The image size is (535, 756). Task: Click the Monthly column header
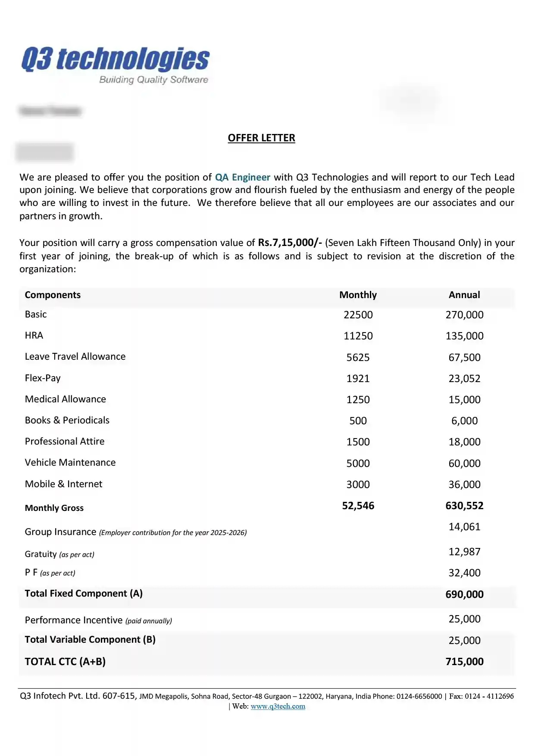(x=358, y=295)
